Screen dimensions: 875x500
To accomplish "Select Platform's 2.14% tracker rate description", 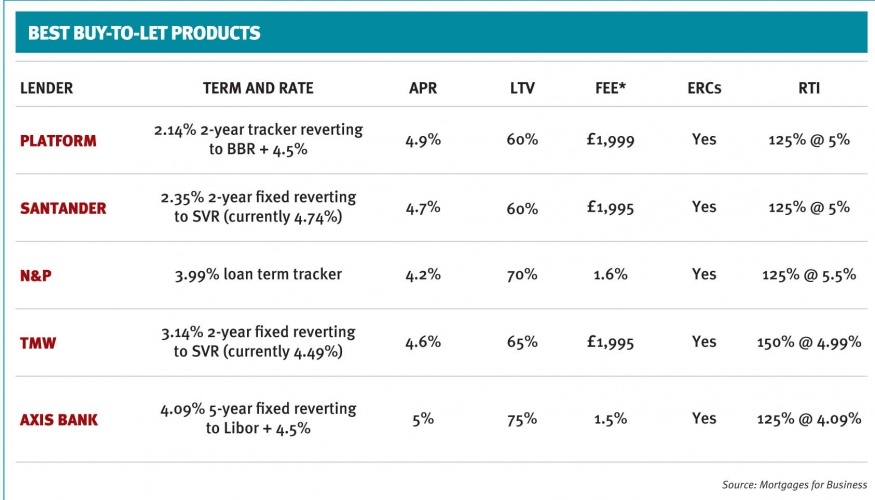I will [x=258, y=140].
